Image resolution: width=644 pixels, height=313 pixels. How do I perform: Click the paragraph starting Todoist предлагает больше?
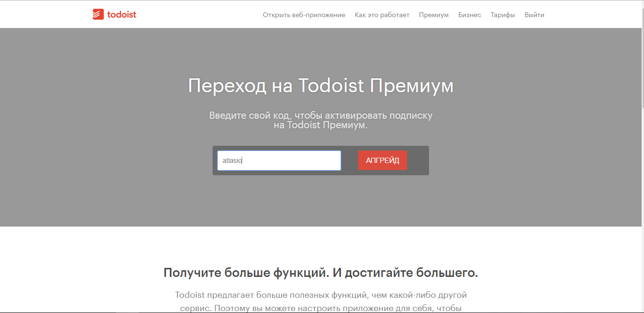coord(321,295)
